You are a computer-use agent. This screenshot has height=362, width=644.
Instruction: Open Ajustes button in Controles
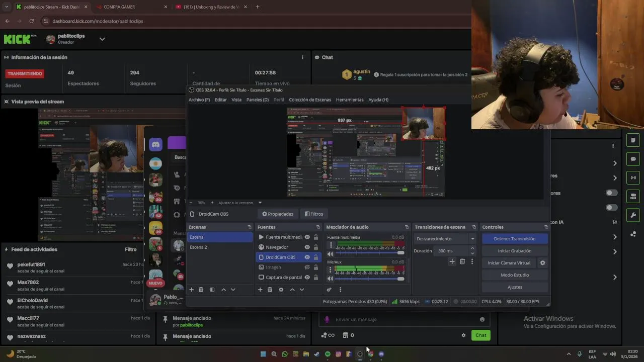(515, 287)
